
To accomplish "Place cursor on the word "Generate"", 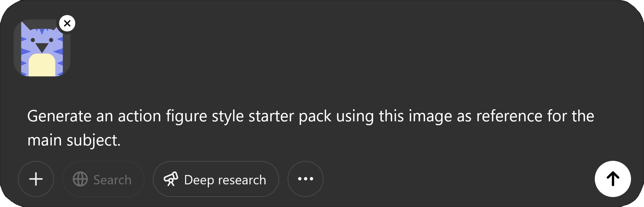I will click(59, 116).
